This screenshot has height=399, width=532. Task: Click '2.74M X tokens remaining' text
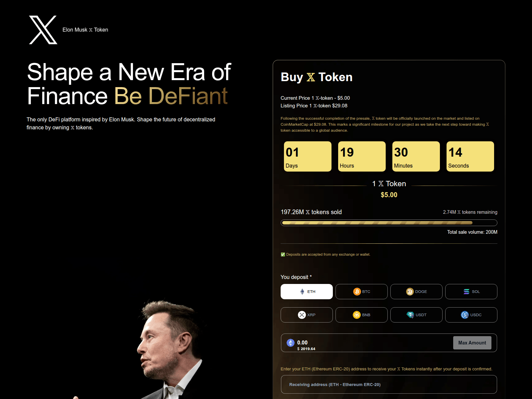470,212
